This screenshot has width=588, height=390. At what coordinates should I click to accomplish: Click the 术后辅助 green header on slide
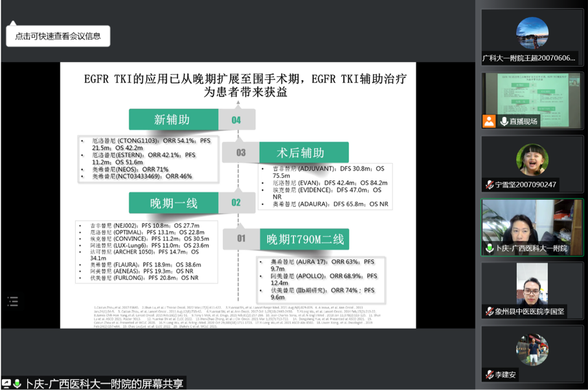click(300, 153)
